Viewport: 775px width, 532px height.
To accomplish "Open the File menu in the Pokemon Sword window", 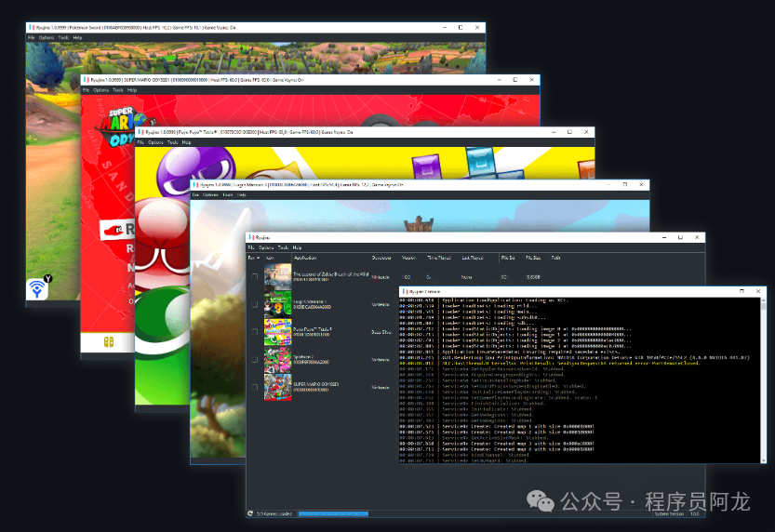I will [x=31, y=38].
